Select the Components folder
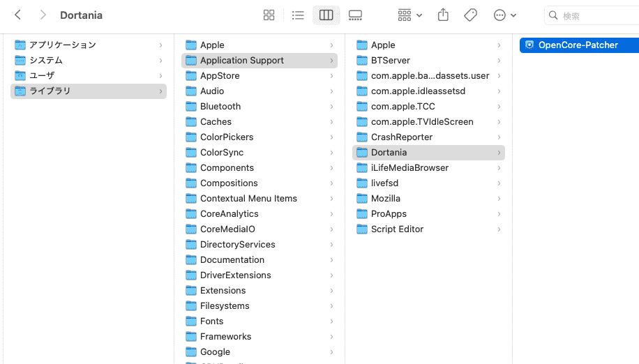Image resolution: width=639 pixels, height=364 pixels. tap(260, 168)
